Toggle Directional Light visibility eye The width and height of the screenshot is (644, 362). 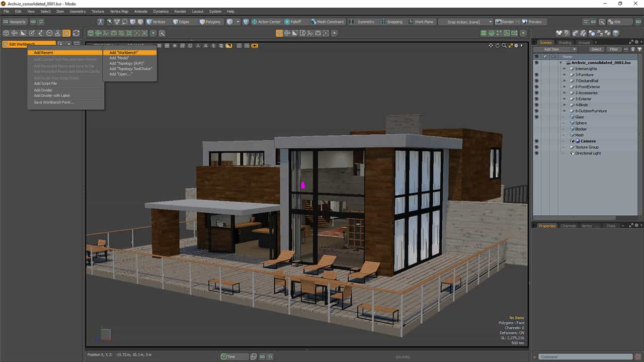click(536, 153)
